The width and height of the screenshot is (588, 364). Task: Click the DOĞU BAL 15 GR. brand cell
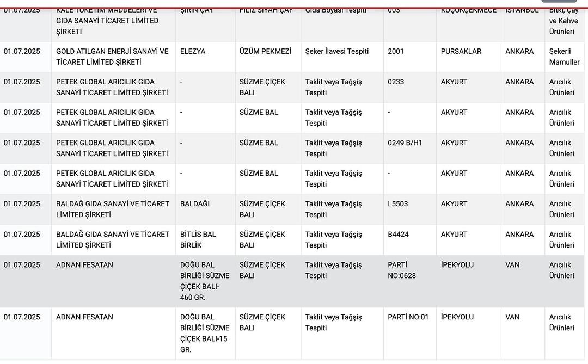[205, 333]
